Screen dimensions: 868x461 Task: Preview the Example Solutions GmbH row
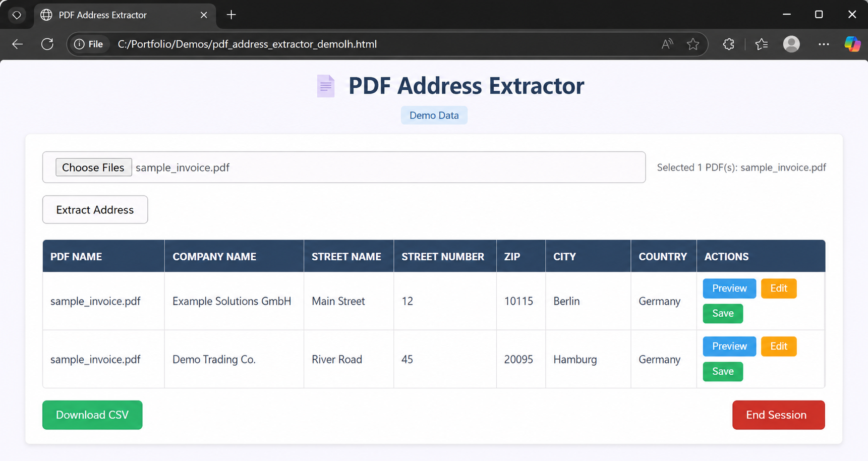tap(729, 289)
